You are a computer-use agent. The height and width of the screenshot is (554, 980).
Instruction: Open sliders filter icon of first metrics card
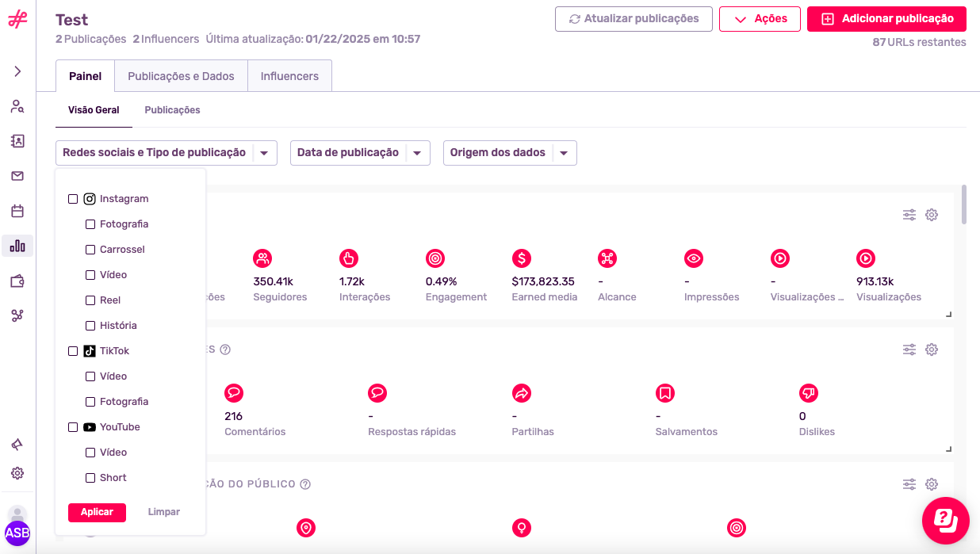[x=909, y=215]
